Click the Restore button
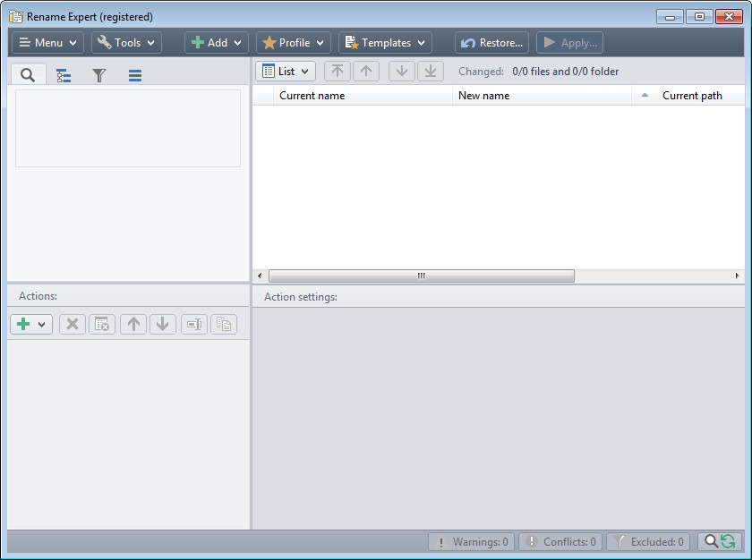Image resolution: width=752 pixels, height=560 pixels. click(x=491, y=42)
